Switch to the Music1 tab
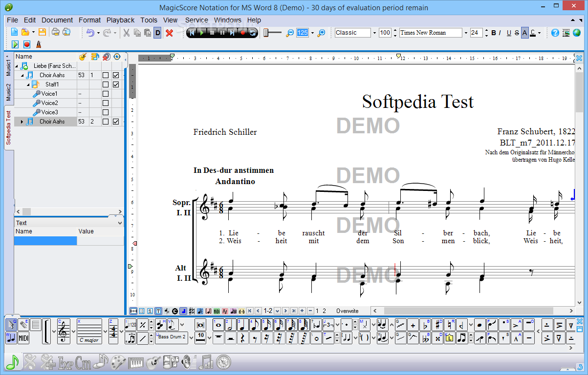 coord(8,65)
